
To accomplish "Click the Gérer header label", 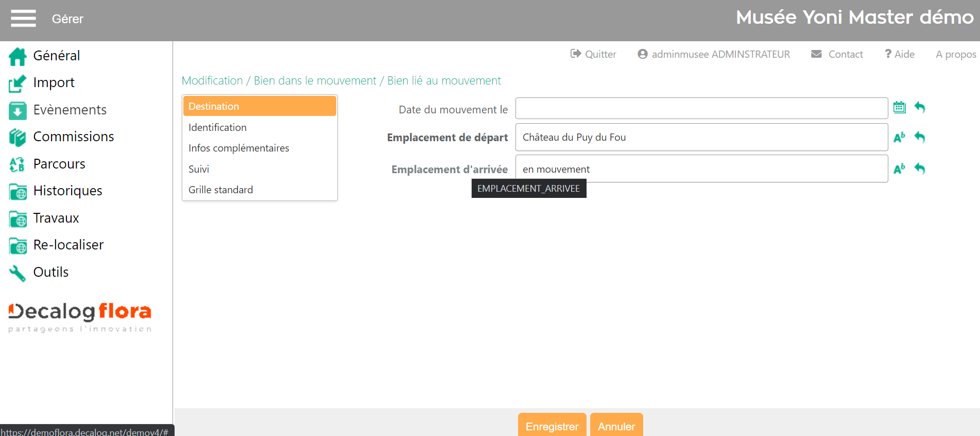I will point(67,19).
